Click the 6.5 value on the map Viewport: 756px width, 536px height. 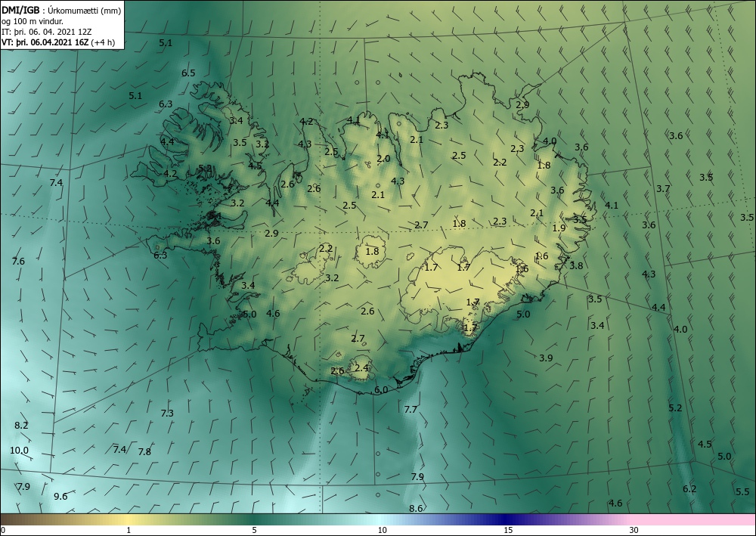pos(188,73)
